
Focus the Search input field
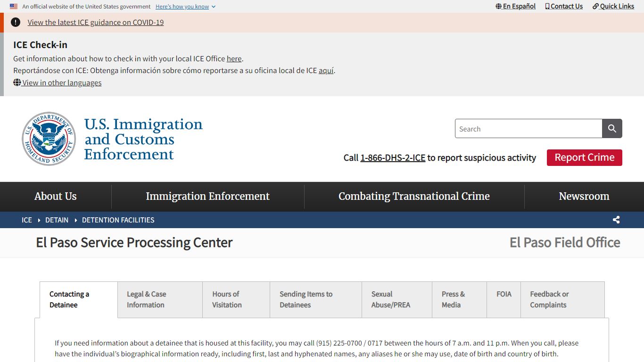pyautogui.click(x=528, y=129)
